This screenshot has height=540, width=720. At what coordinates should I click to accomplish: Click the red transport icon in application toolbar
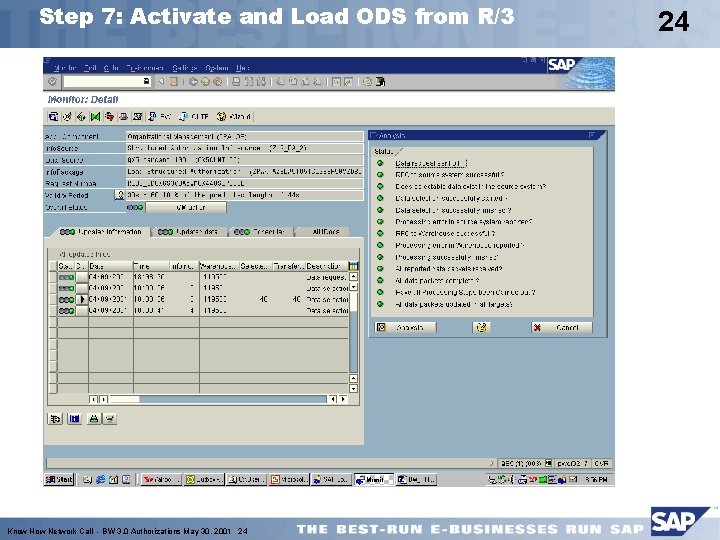109,117
